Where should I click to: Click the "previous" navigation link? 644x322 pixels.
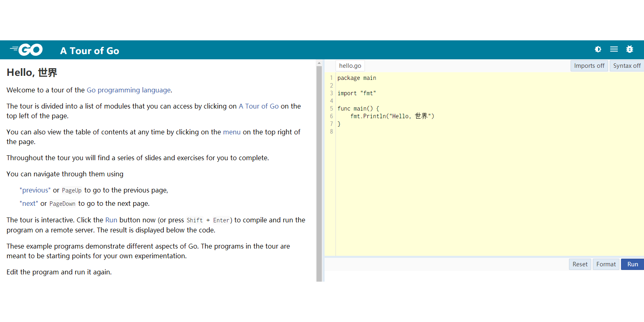click(35, 190)
